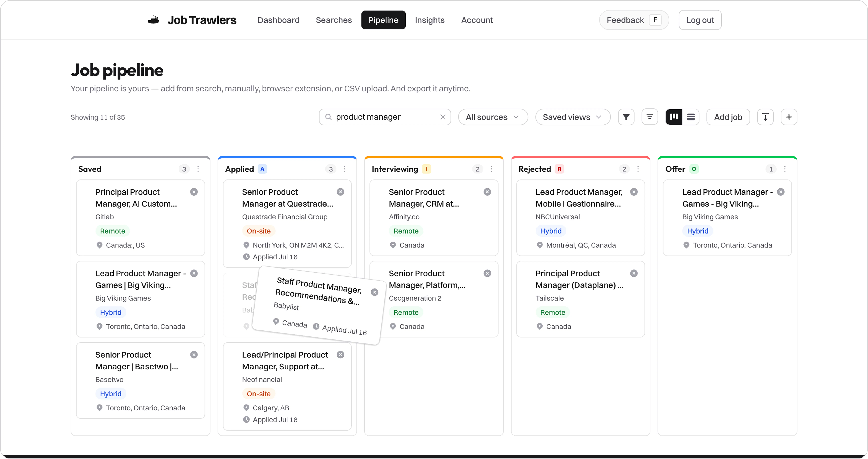Image resolution: width=868 pixels, height=459 pixels.
Task: Click the Log out button
Action: (x=700, y=20)
